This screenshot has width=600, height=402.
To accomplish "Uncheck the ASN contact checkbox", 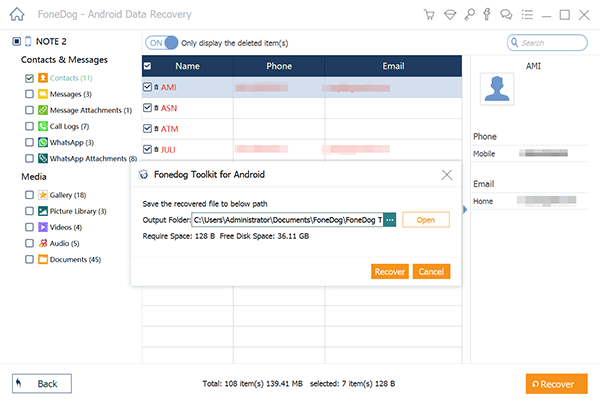I will coord(147,108).
